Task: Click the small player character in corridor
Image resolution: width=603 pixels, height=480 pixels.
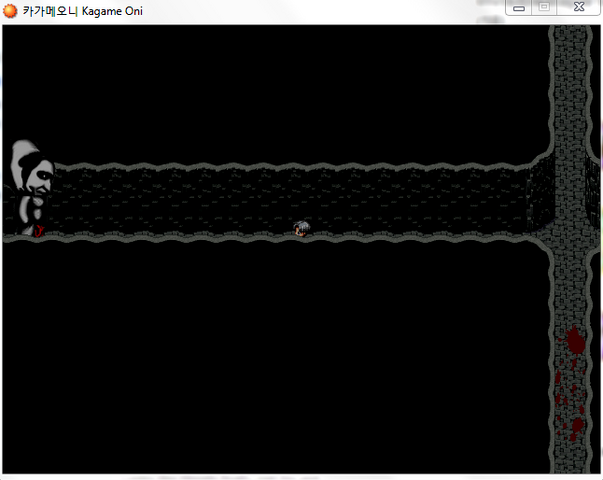Action: [x=302, y=228]
